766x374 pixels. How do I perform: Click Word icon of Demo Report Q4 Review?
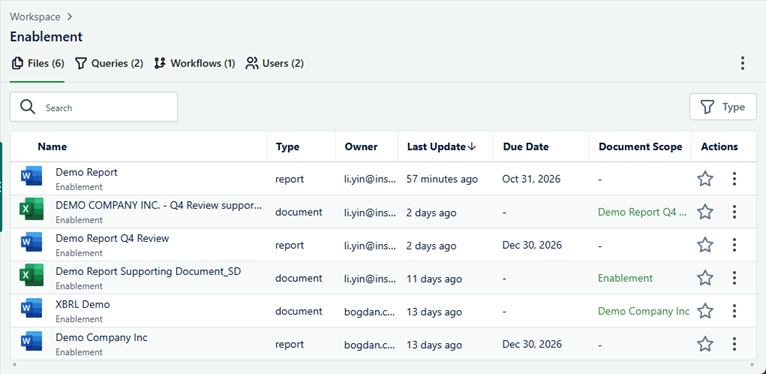31,242
